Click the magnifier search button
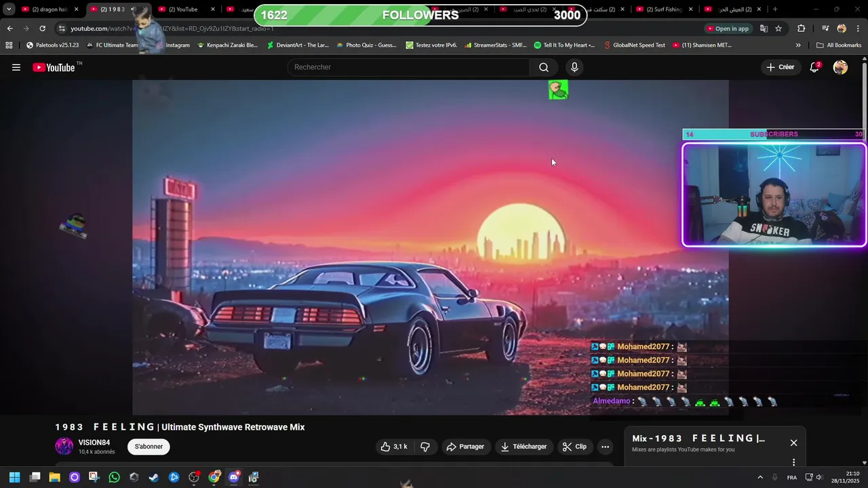This screenshot has height=488, width=868. (x=544, y=67)
